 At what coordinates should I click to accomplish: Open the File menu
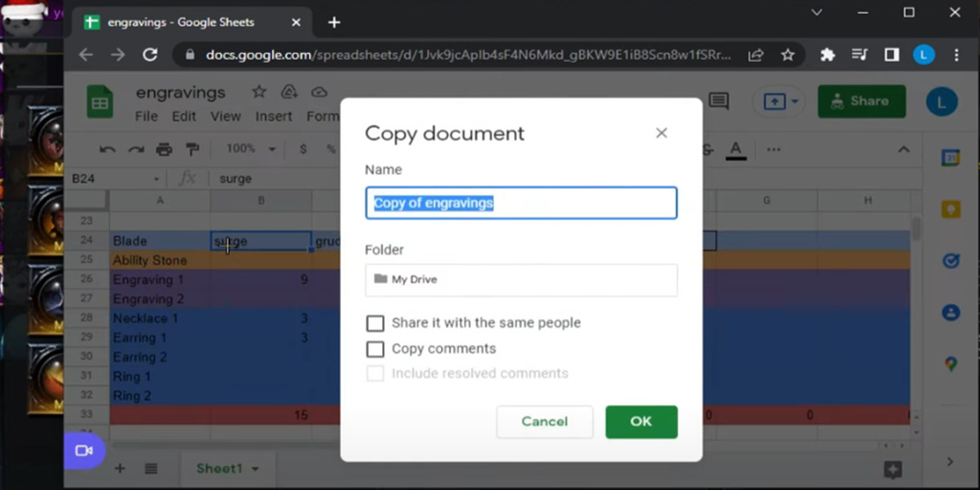[146, 116]
